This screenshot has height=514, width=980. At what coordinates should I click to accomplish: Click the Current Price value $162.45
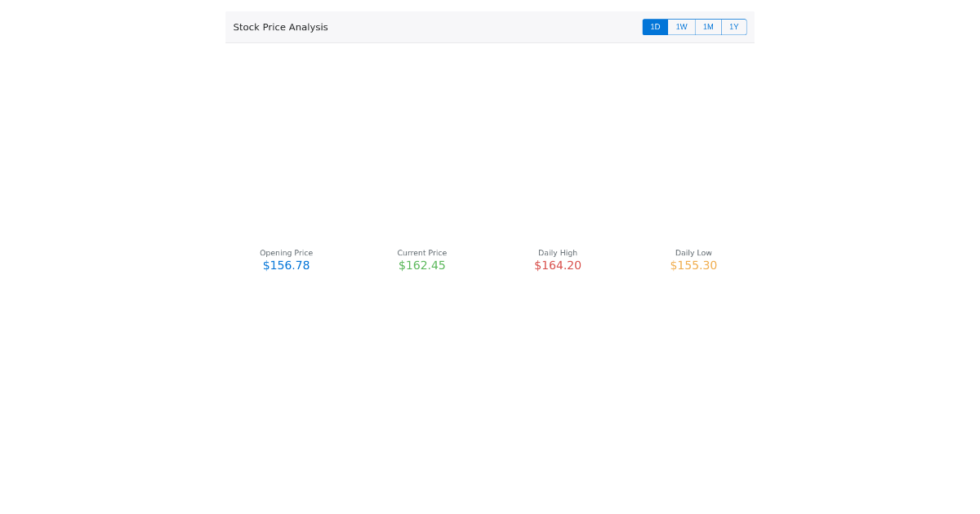pyautogui.click(x=421, y=265)
